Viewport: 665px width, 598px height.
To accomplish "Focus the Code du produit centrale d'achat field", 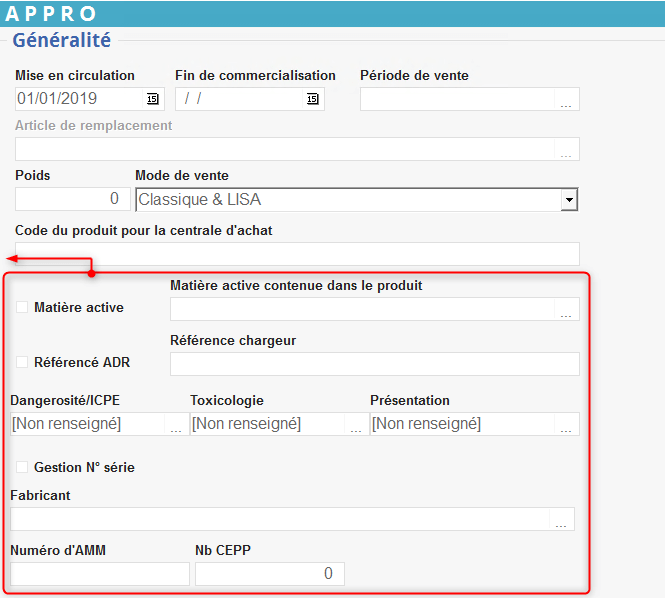I will (297, 254).
